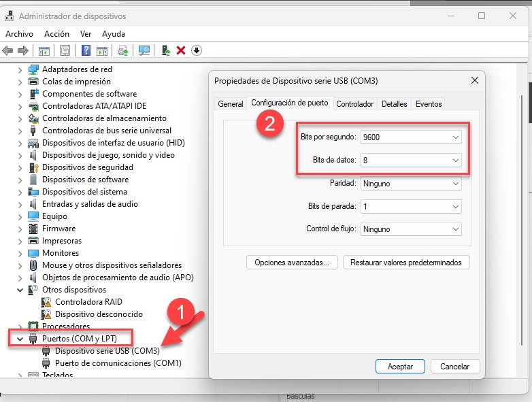The height and width of the screenshot is (402, 532).
Task: Collapse the Otros dispositivos tree node
Action: (x=20, y=290)
